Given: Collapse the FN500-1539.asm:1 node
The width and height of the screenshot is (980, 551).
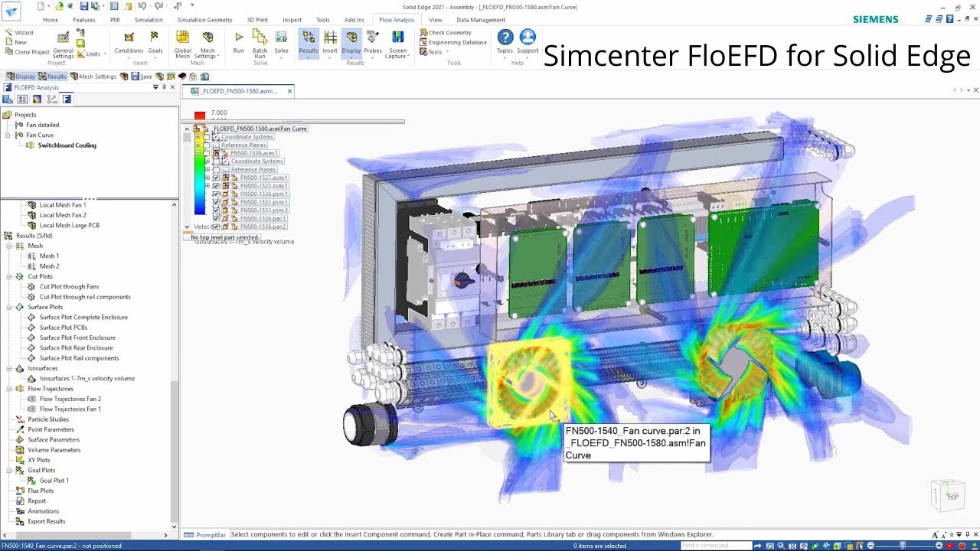Looking at the screenshot, I should pyautogui.click(x=198, y=153).
